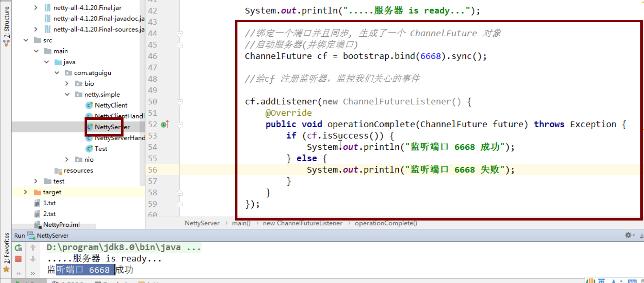Click the blue java source folder icon
644x283 pixels.
point(58,62)
